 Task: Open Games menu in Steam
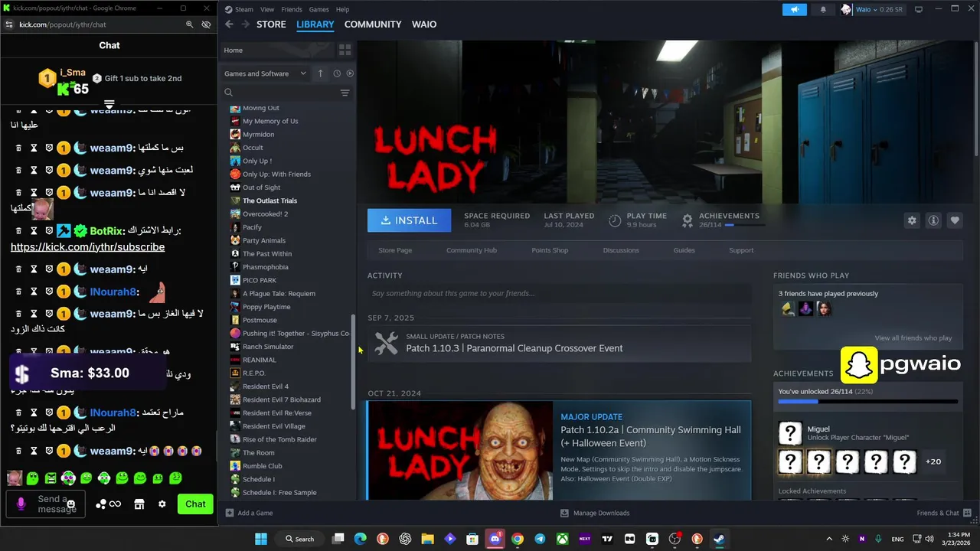tap(318, 9)
